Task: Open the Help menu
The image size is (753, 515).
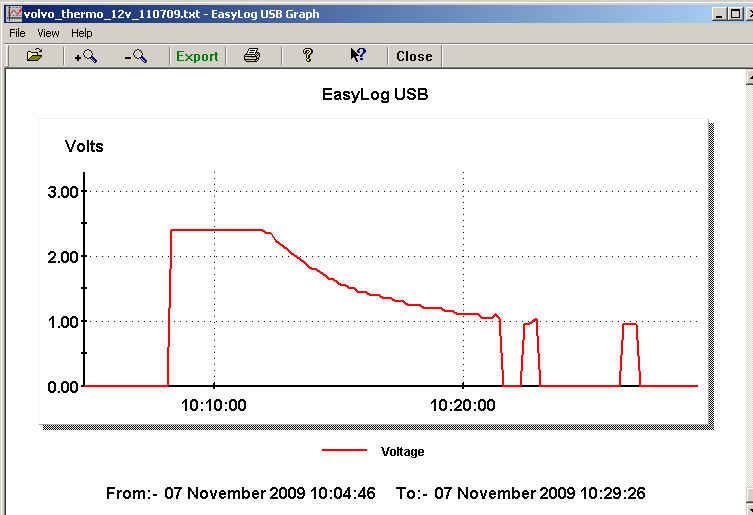Action: tap(82, 33)
